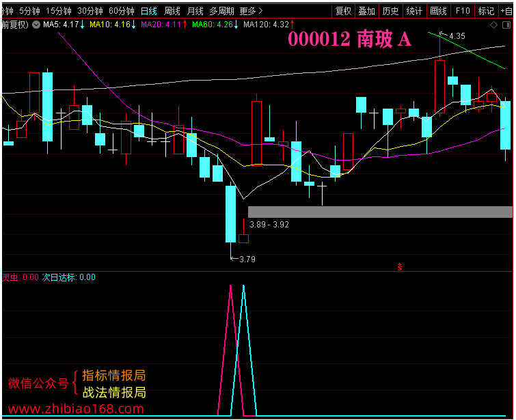
Task: Click the 前复权 adjustment mode label
Action: pyautogui.click(x=15, y=25)
